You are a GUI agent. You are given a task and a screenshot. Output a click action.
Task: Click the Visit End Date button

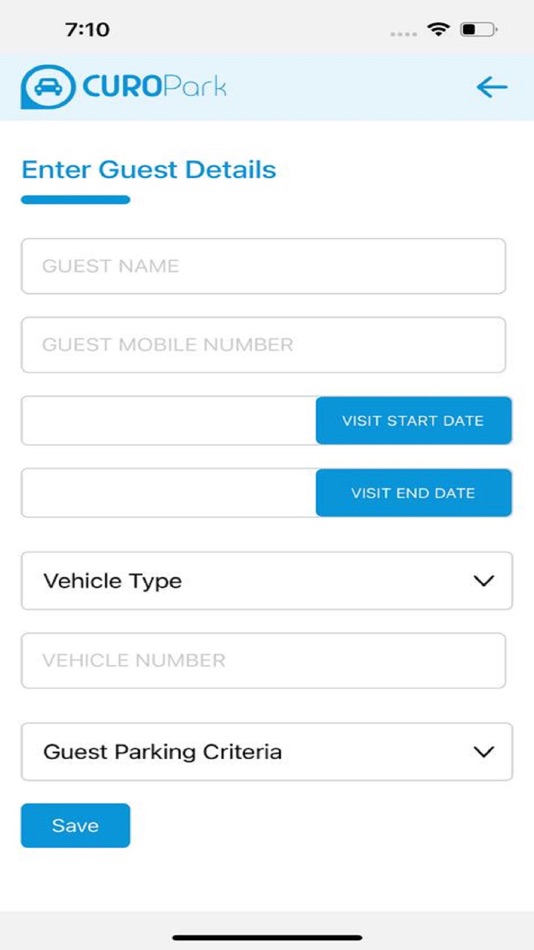tap(413, 493)
